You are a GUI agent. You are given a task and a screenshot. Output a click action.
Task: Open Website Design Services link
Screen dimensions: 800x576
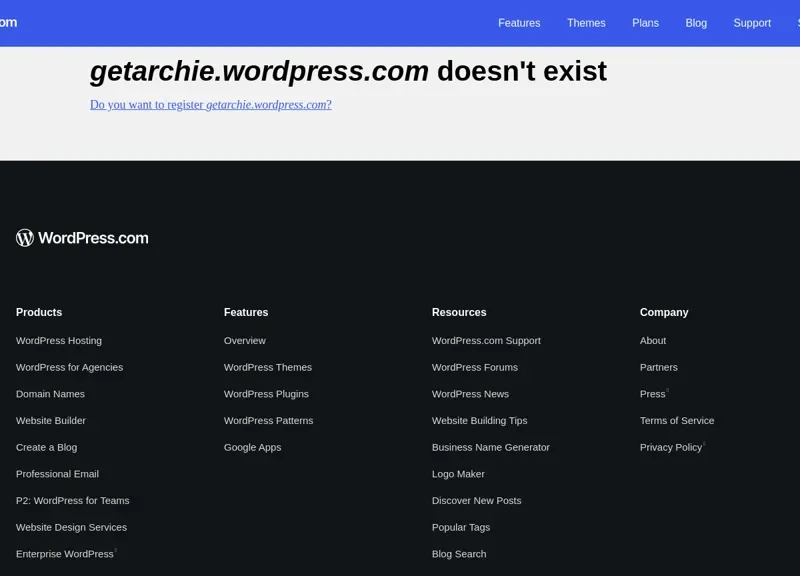click(x=71, y=528)
